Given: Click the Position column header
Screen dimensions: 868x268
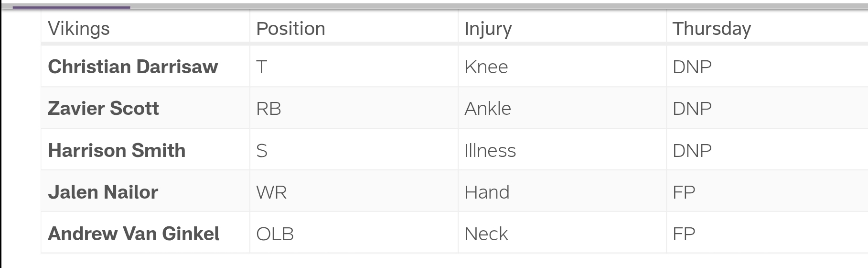Looking at the screenshot, I should pos(290,29).
